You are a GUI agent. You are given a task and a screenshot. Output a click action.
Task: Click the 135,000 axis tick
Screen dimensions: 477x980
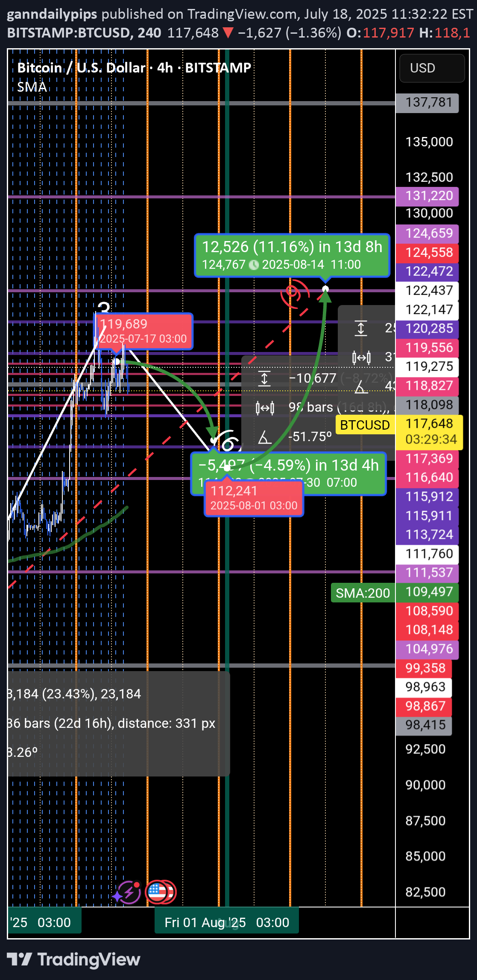click(x=429, y=142)
